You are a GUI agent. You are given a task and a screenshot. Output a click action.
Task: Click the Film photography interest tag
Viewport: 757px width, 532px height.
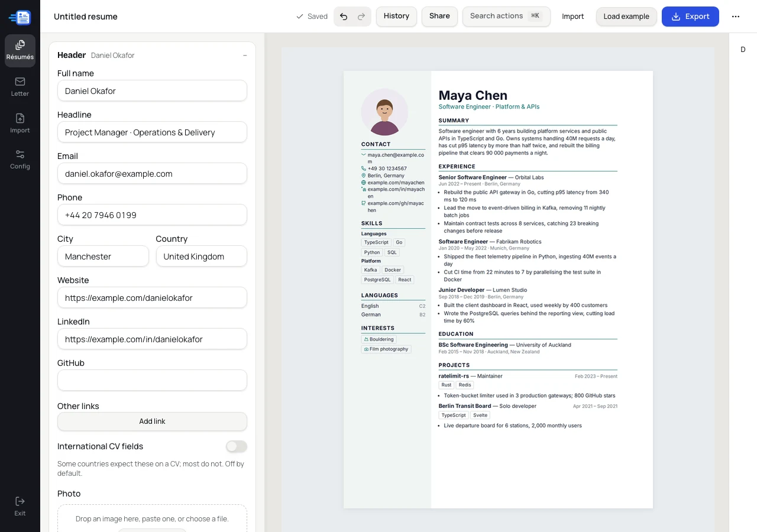coord(386,349)
